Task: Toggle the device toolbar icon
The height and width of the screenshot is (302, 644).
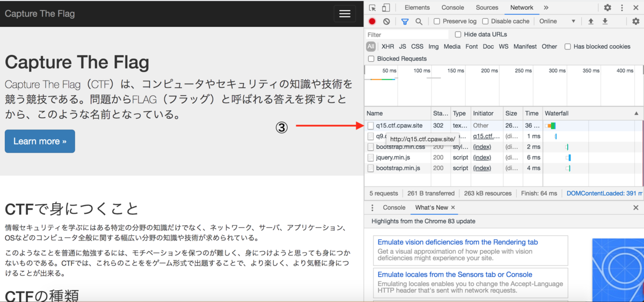Action: 386,8
